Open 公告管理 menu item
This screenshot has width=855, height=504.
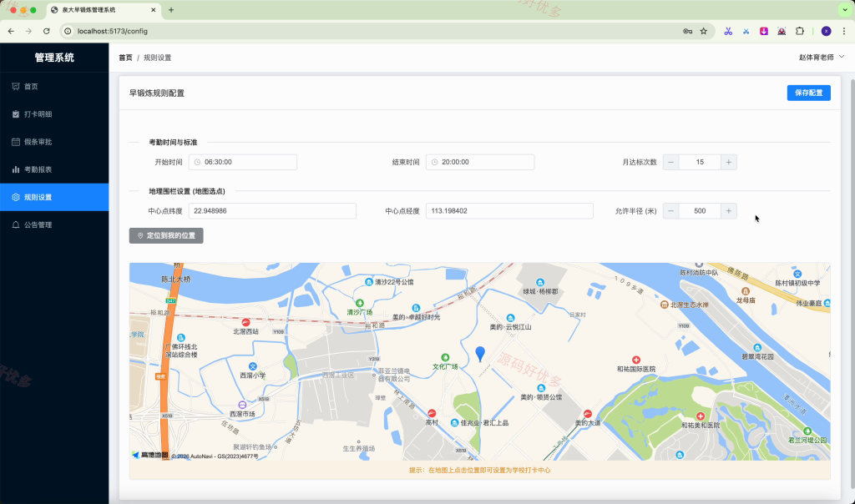click(x=54, y=225)
